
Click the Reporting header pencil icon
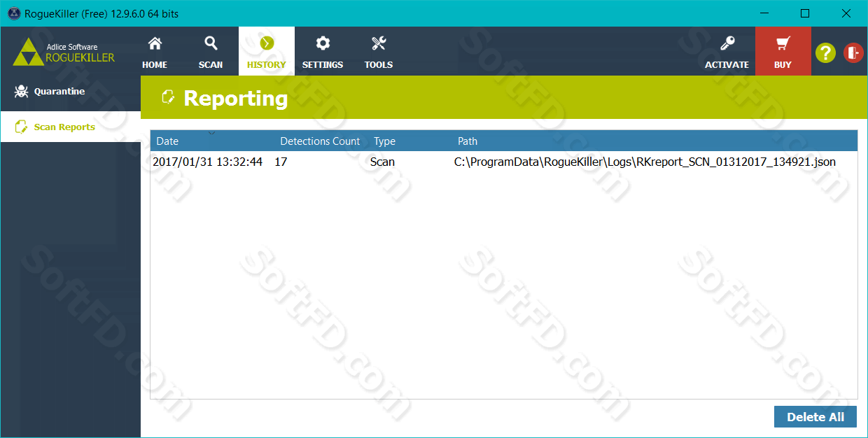pyautogui.click(x=168, y=97)
